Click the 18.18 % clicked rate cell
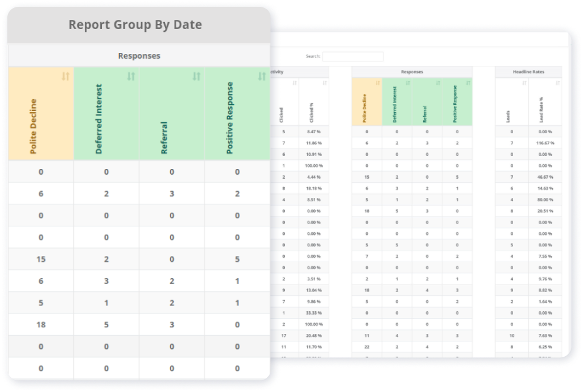 [x=314, y=188]
